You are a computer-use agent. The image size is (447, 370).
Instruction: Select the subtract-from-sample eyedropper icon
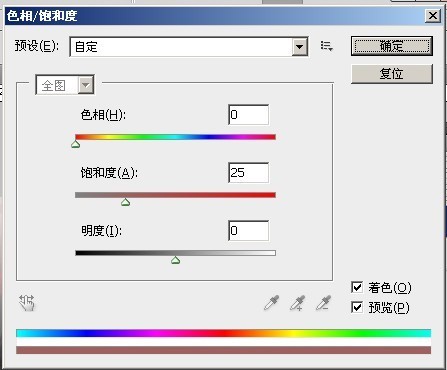point(323,303)
